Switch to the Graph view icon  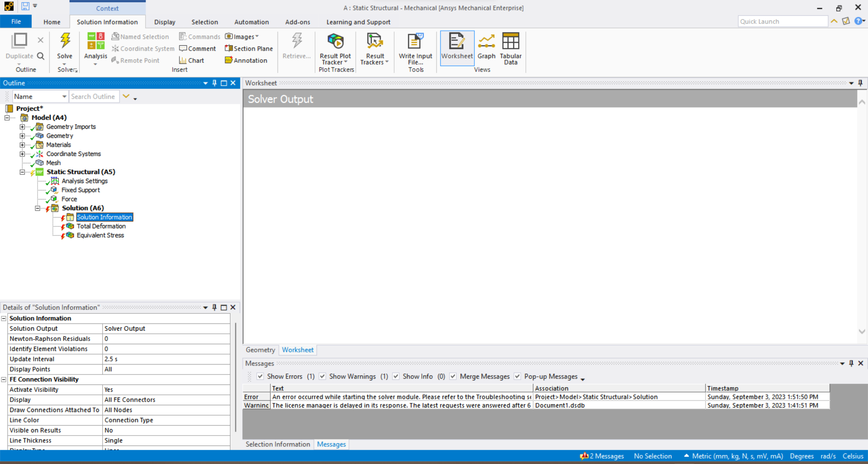coord(486,42)
